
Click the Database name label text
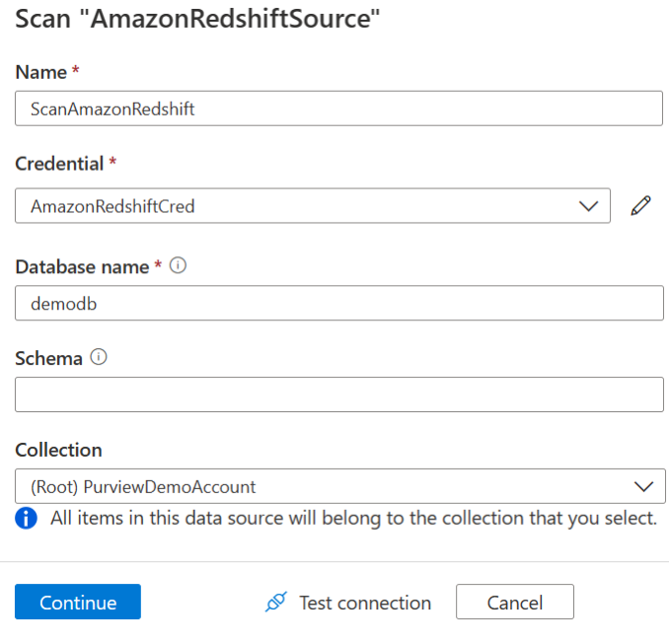[82, 267]
